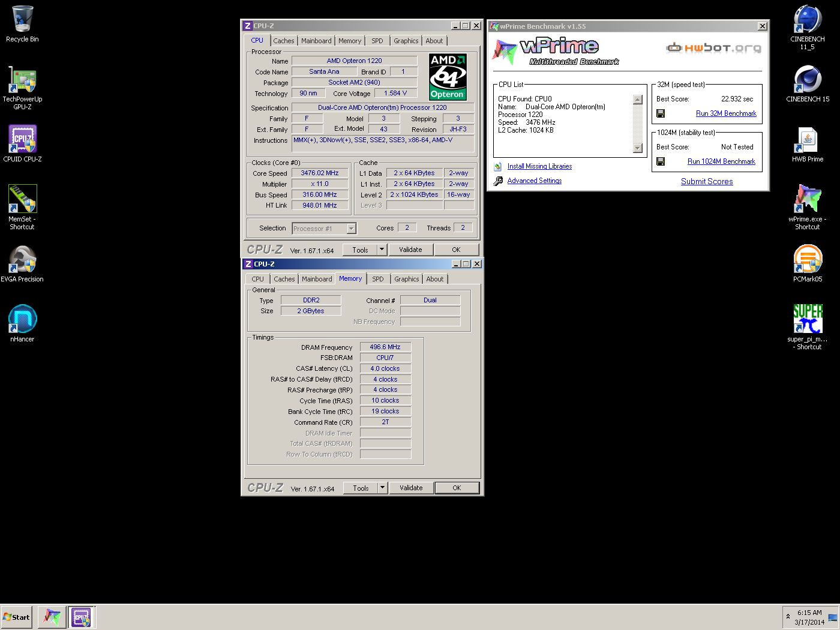
Task: Open Memory tab in upper CPU-Z window
Action: pos(350,41)
